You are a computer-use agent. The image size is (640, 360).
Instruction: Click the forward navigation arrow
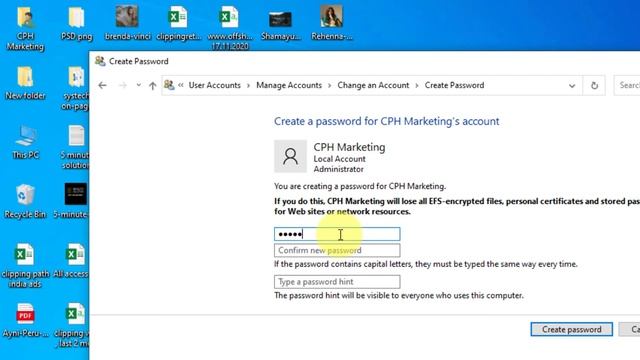point(122,85)
